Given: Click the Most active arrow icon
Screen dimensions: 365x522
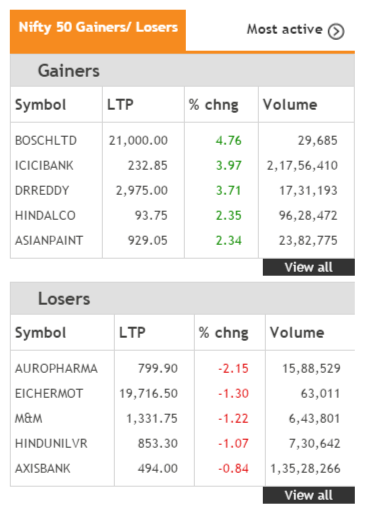Looking at the screenshot, I should [336, 31].
